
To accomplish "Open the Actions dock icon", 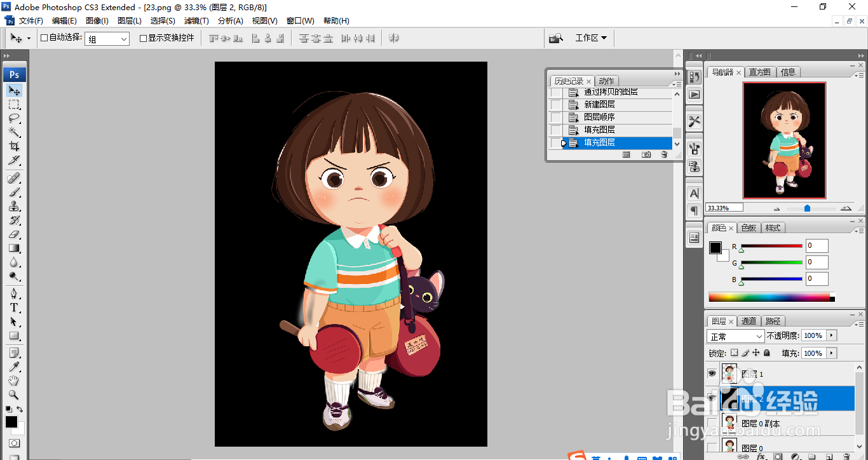I will (694, 94).
